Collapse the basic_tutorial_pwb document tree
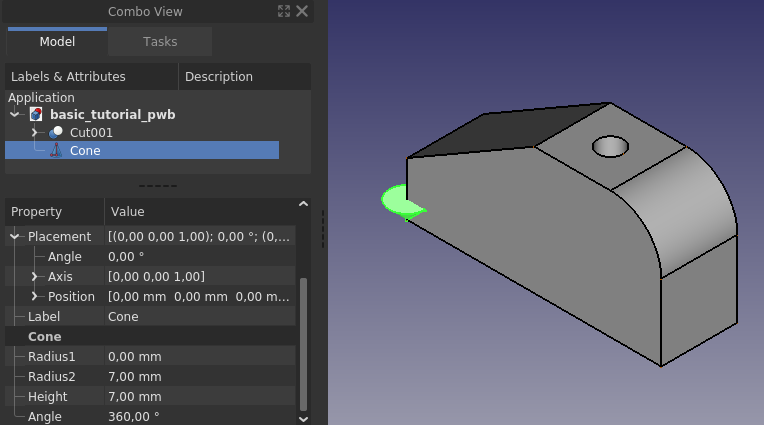The image size is (764, 425). point(15,115)
